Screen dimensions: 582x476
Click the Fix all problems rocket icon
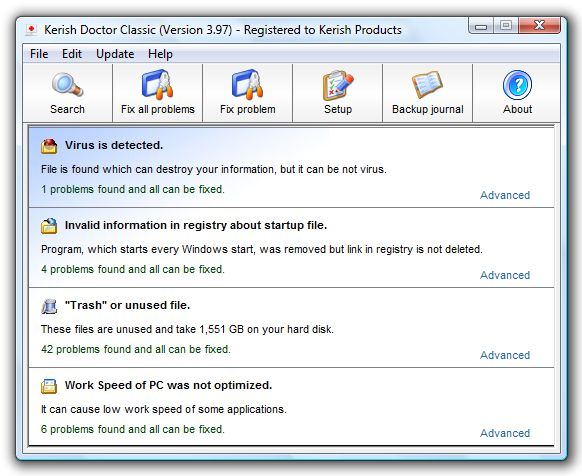click(x=157, y=85)
